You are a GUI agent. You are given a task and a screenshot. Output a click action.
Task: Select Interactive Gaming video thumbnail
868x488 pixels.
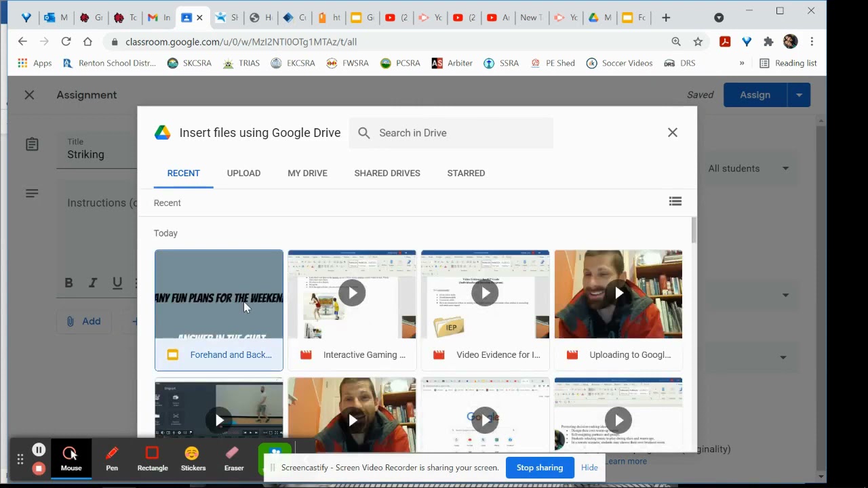[x=352, y=310]
